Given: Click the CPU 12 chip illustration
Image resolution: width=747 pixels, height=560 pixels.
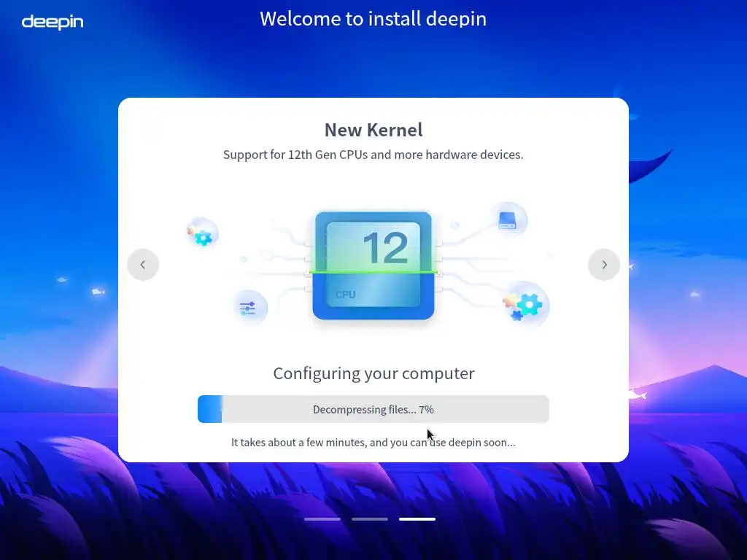Looking at the screenshot, I should (373, 265).
